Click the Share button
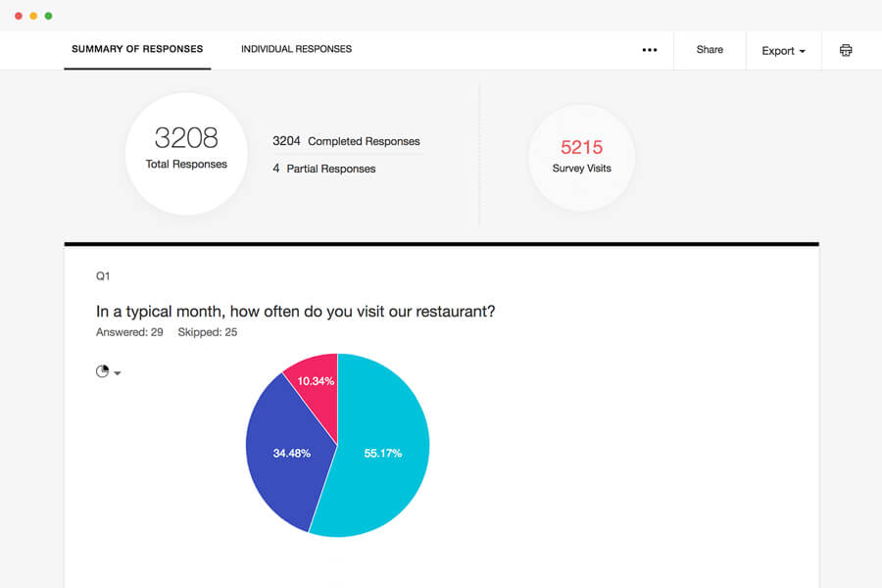 coord(710,50)
